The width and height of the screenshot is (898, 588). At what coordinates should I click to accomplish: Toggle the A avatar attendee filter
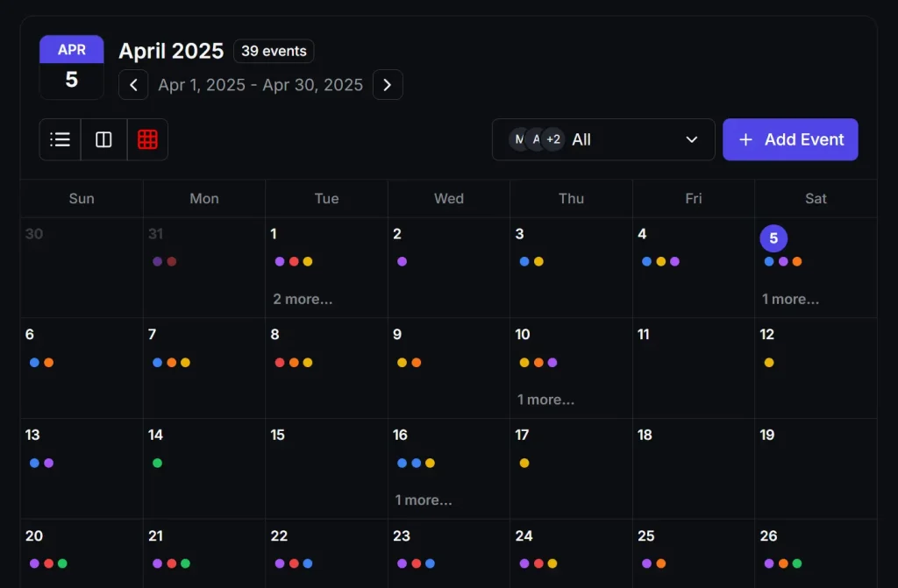[537, 138]
